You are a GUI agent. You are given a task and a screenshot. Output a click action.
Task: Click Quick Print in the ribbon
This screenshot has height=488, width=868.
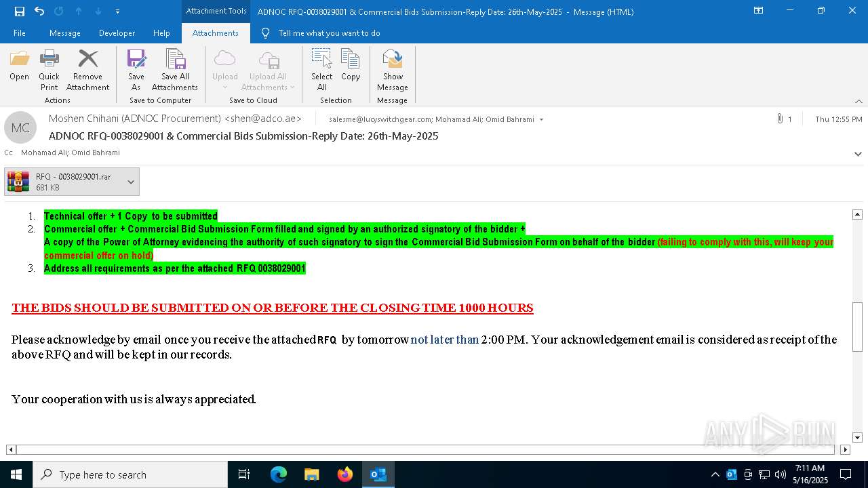(x=49, y=70)
